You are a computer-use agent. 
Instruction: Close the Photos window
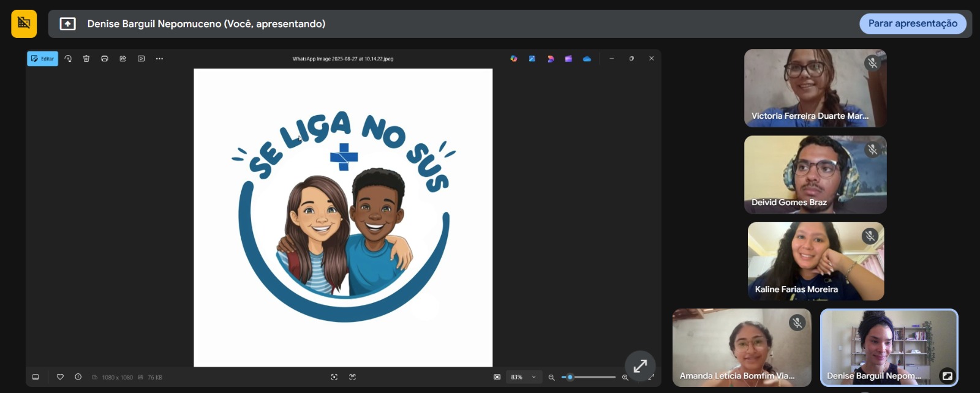point(651,59)
